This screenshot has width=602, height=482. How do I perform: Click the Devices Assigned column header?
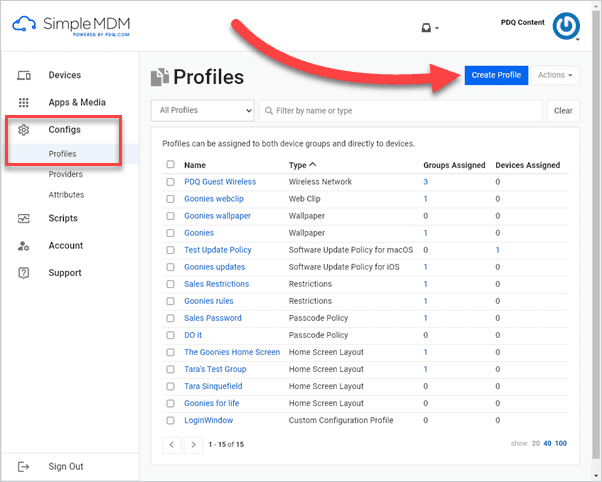pos(528,165)
